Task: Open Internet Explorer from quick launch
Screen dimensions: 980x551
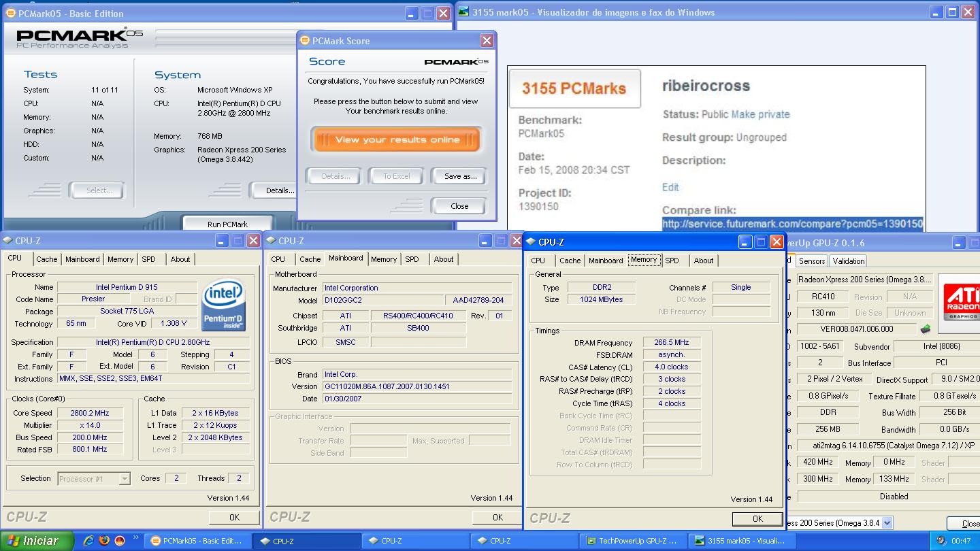Action: [88, 541]
